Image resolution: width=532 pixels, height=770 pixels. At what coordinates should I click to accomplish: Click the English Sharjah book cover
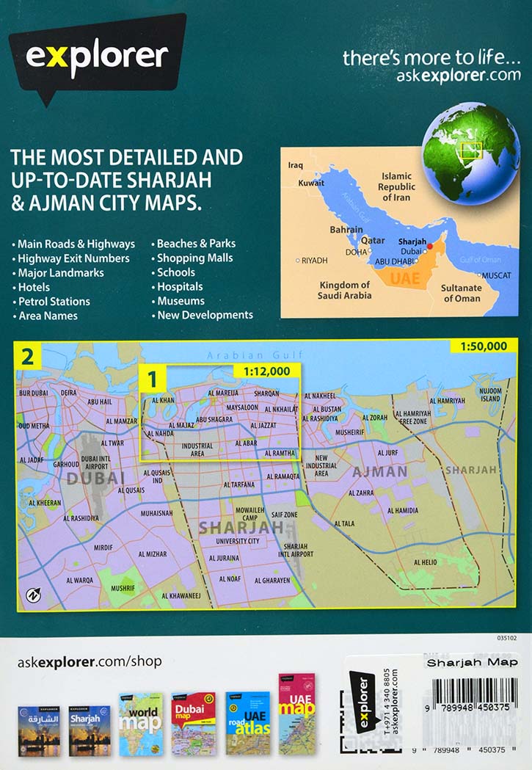click(x=90, y=731)
